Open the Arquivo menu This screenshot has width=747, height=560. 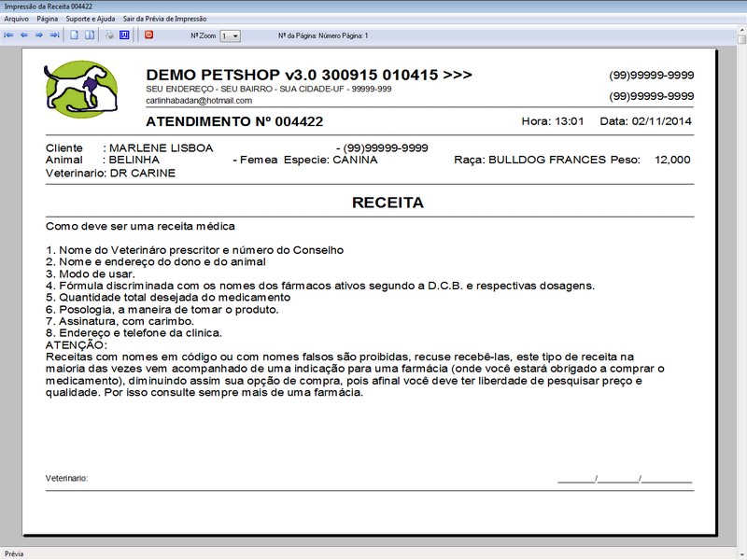click(x=17, y=19)
